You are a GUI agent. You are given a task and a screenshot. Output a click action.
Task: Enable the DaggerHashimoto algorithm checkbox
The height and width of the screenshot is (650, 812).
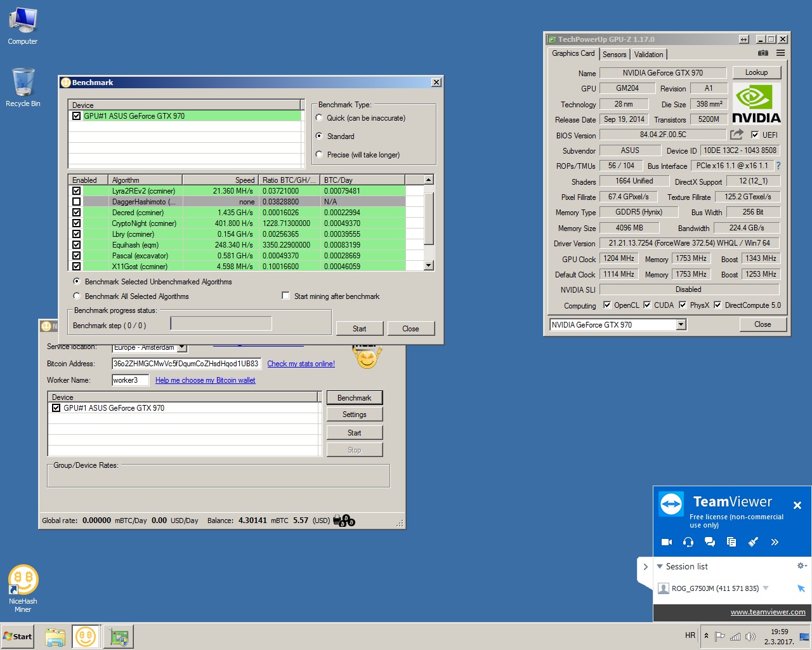tap(77, 202)
